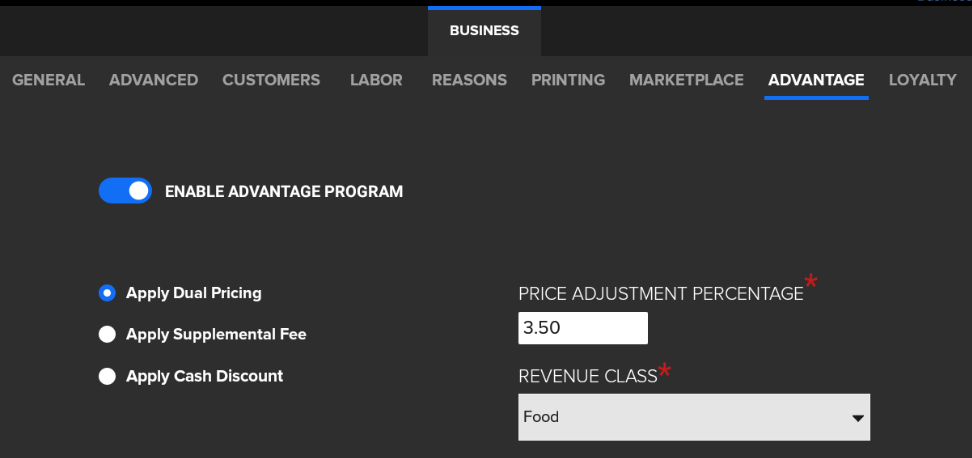
Task: Choose the Apply Supplemental Fee option
Action: click(x=107, y=335)
